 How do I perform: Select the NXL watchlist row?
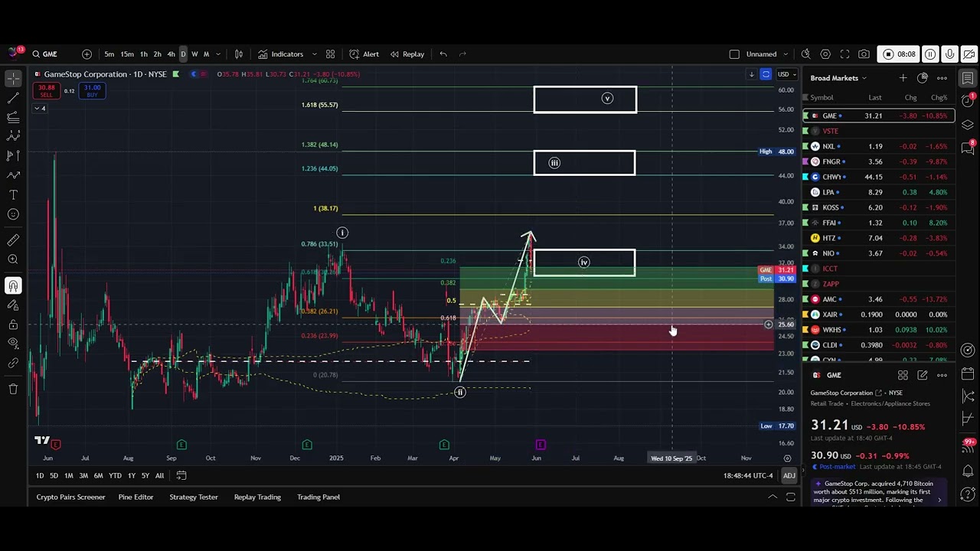click(878, 146)
